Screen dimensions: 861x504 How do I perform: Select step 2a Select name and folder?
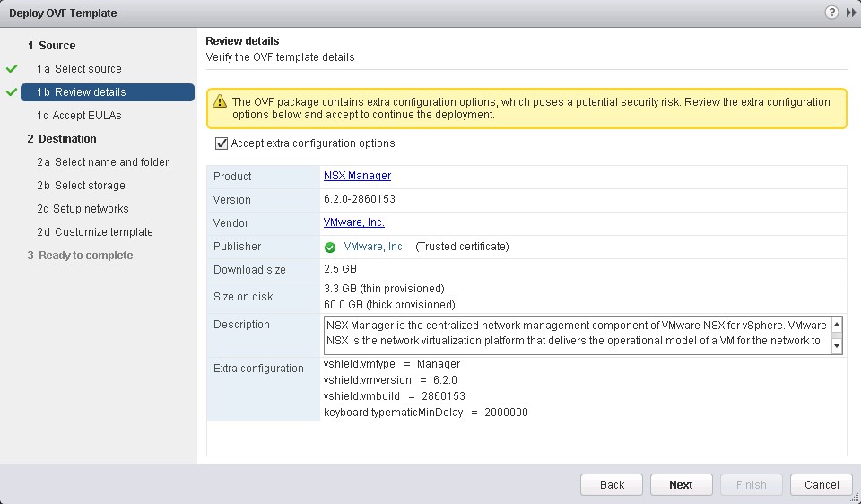(x=102, y=162)
